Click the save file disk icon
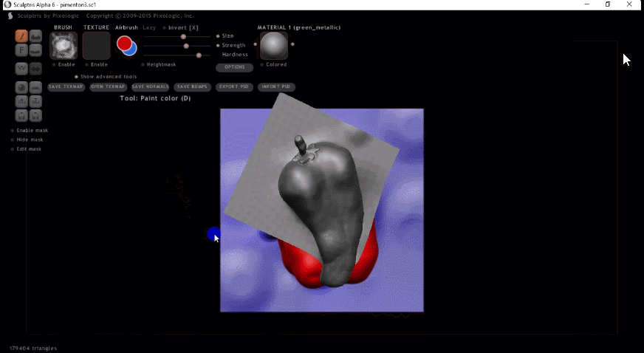The width and height of the screenshot is (644, 353). [x=35, y=115]
